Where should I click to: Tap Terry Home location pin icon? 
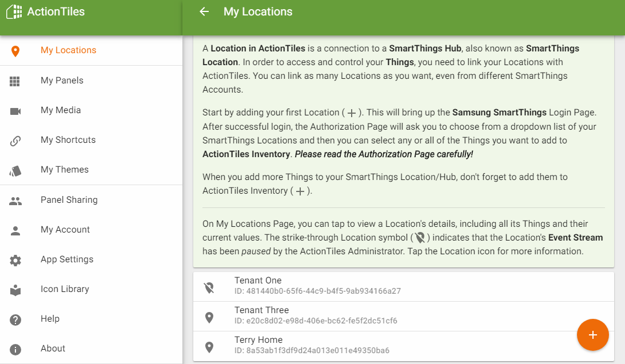[209, 347]
